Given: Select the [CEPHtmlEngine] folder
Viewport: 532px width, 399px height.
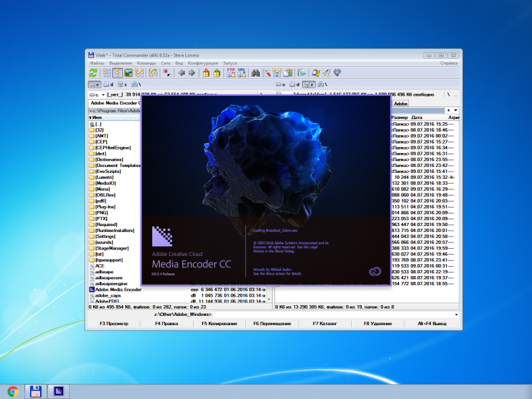Looking at the screenshot, I should [113, 148].
